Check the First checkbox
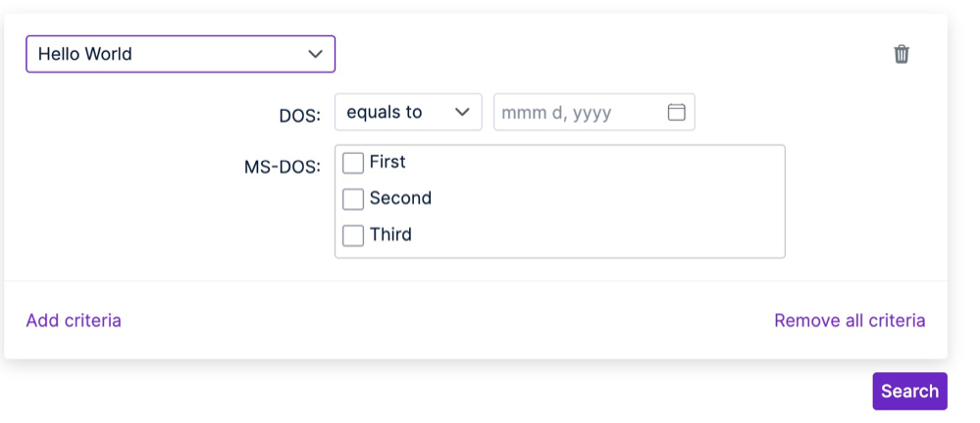Image resolution: width=980 pixels, height=423 pixels. 353,163
